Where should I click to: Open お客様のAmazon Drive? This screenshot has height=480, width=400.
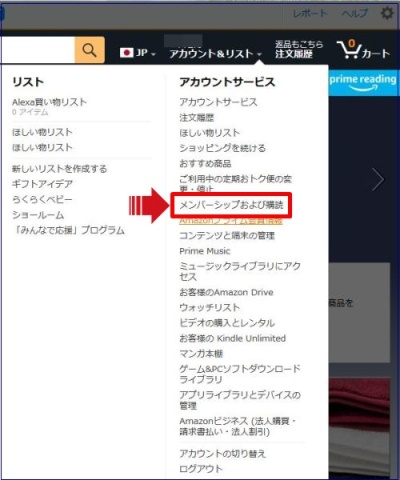[226, 292]
